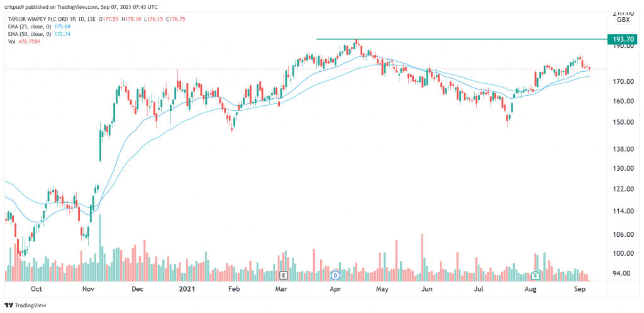The width and height of the screenshot is (644, 313).
Task: Click the low value L176.15
Action: pyautogui.click(x=152, y=19)
